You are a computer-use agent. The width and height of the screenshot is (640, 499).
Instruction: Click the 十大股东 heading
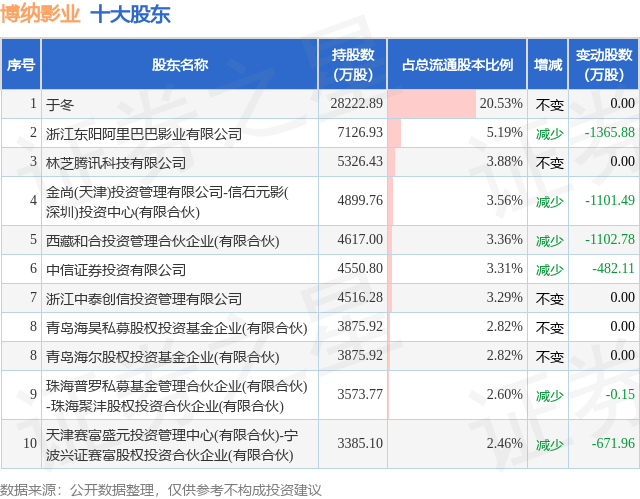130,14
